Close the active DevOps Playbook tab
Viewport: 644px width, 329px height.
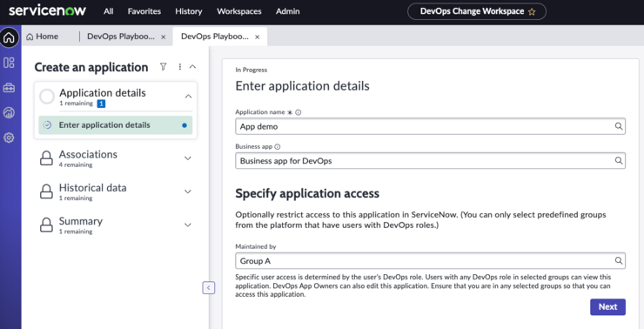click(x=257, y=37)
